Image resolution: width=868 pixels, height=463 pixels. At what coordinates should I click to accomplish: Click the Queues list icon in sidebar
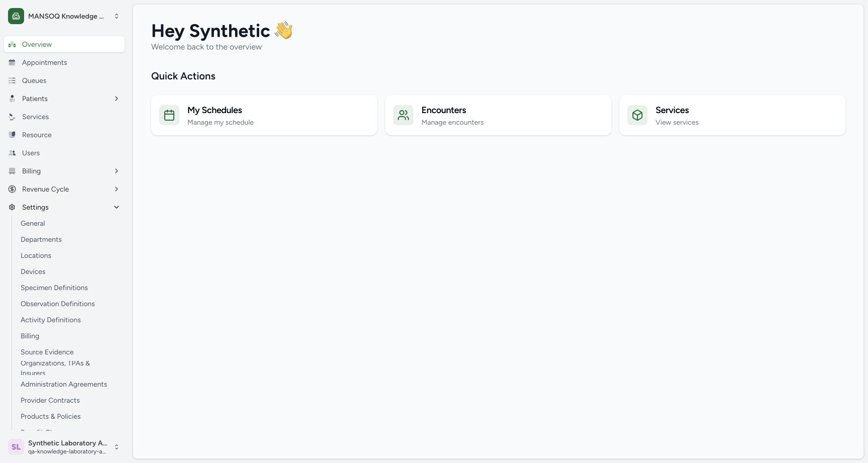(x=12, y=80)
